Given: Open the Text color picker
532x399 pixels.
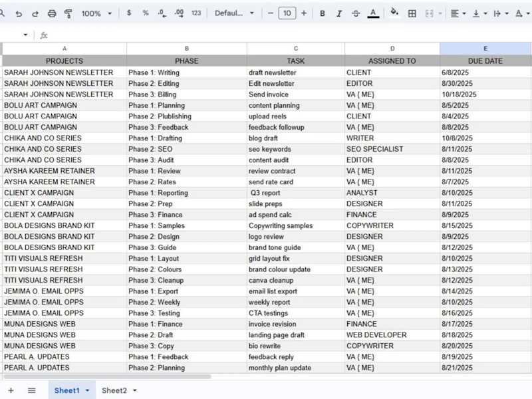Looking at the screenshot, I should point(374,13).
